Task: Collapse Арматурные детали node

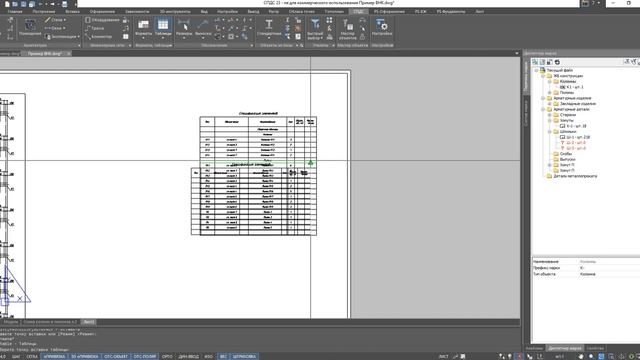Action: click(x=543, y=109)
